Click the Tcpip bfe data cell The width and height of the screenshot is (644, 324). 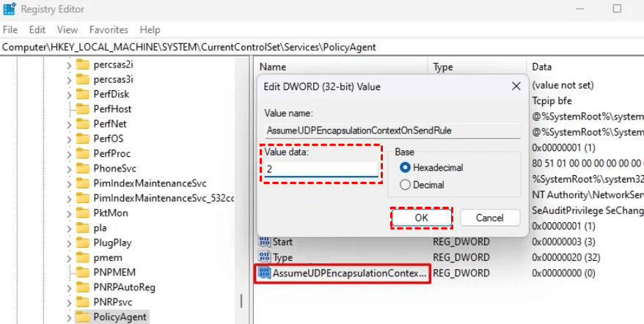click(x=552, y=100)
